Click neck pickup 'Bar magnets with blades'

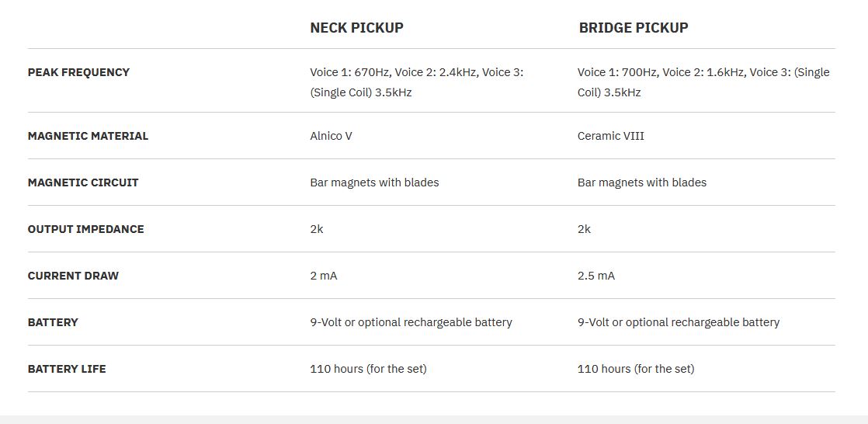374,182
